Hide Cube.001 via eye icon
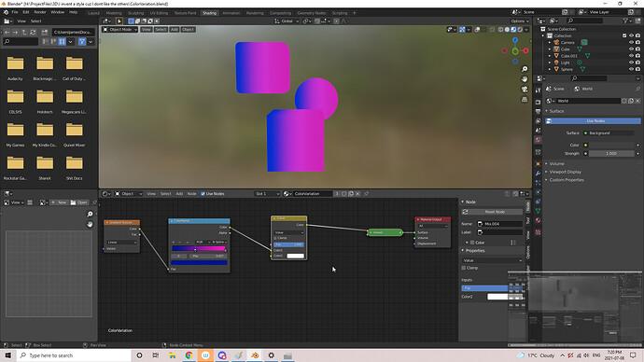This screenshot has width=644, height=362. pyautogui.click(x=631, y=56)
